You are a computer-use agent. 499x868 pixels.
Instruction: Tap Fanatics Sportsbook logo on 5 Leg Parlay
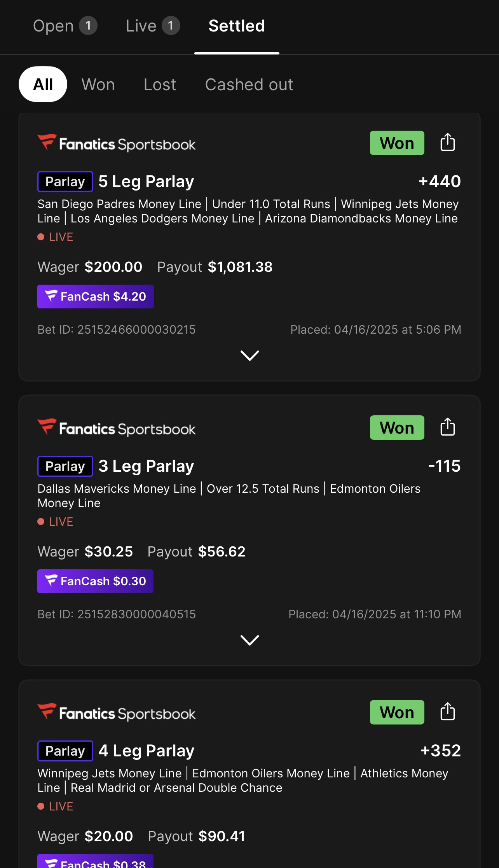117,144
